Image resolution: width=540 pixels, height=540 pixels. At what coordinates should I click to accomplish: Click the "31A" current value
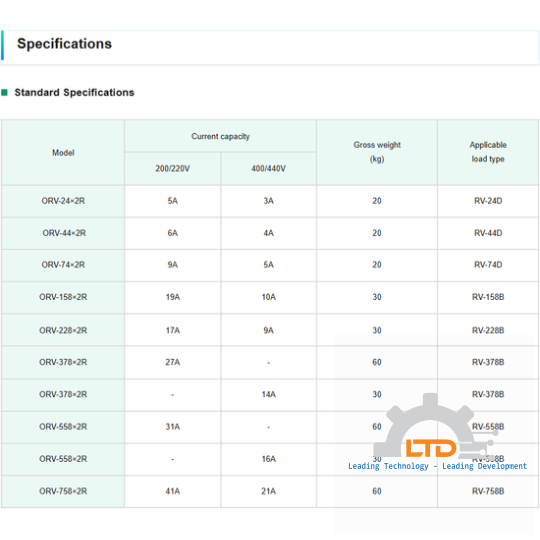(173, 427)
